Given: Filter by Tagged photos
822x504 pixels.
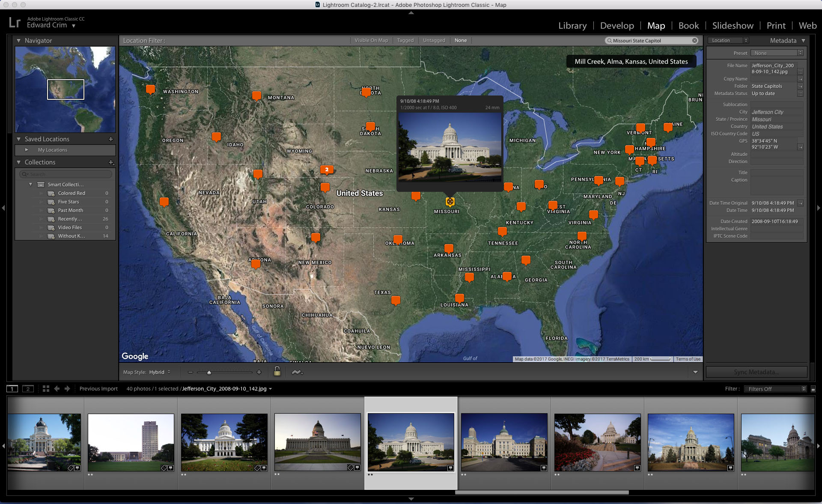Looking at the screenshot, I should click(x=405, y=40).
